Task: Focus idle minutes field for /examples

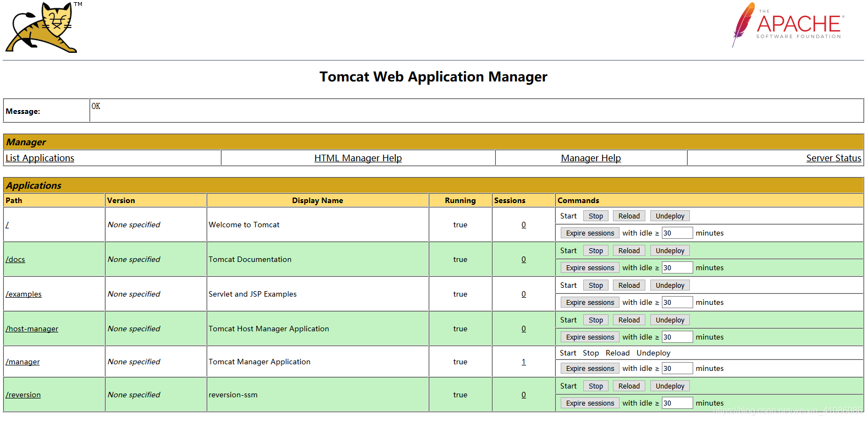Action: [677, 303]
